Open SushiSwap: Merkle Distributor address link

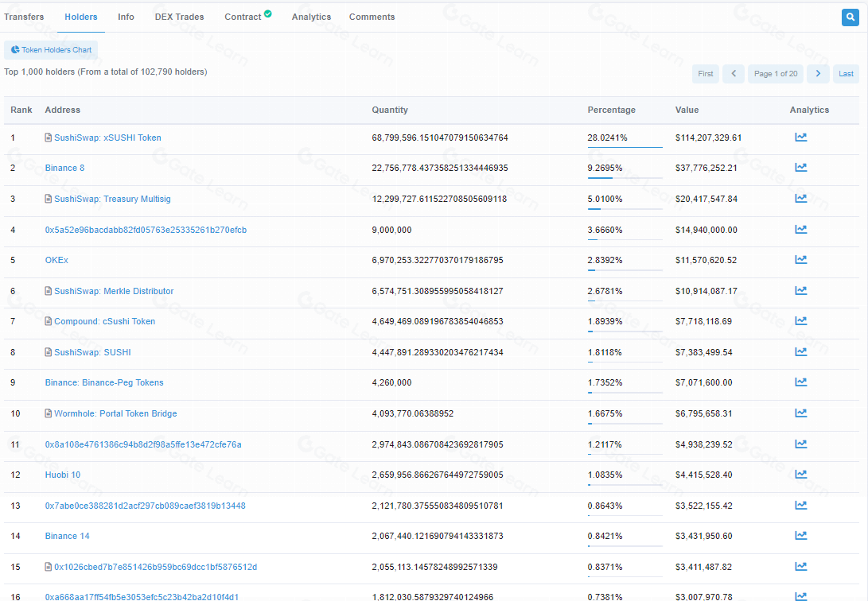pos(113,291)
